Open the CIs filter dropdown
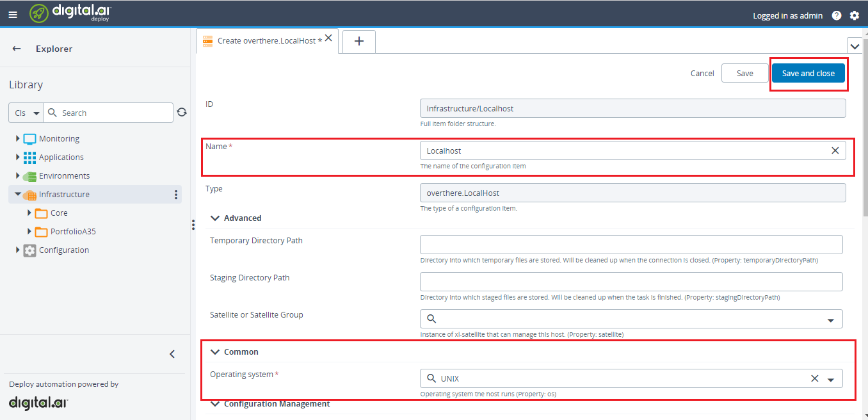The width and height of the screenshot is (868, 420). [26, 113]
